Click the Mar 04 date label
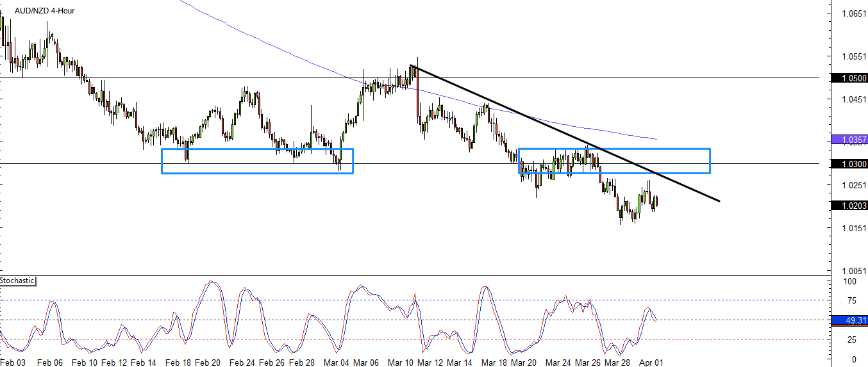This screenshot has width=868, height=367. [x=336, y=363]
